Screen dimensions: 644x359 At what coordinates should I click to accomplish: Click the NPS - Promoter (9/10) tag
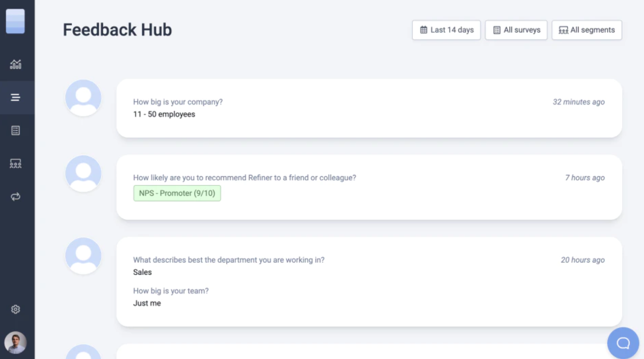click(177, 193)
